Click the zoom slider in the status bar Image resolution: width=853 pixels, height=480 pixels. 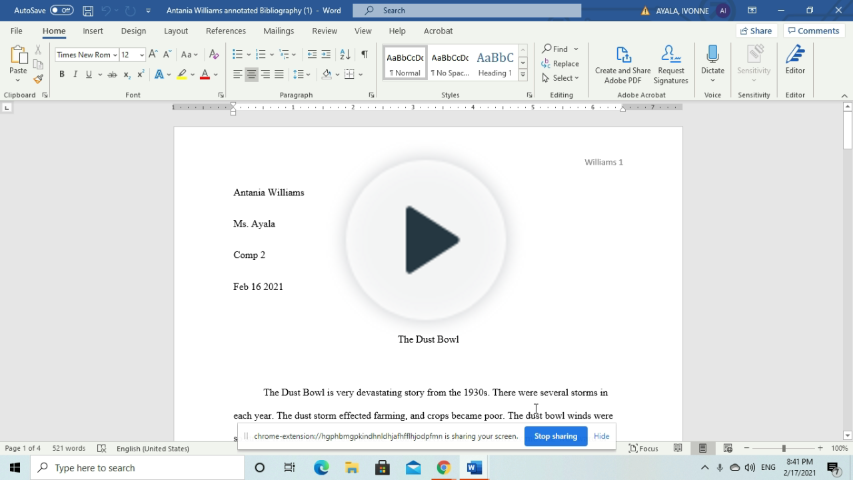pyautogui.click(x=783, y=449)
